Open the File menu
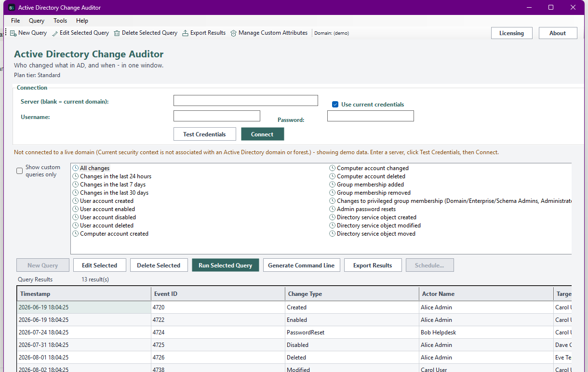588x372 pixels. (15, 21)
